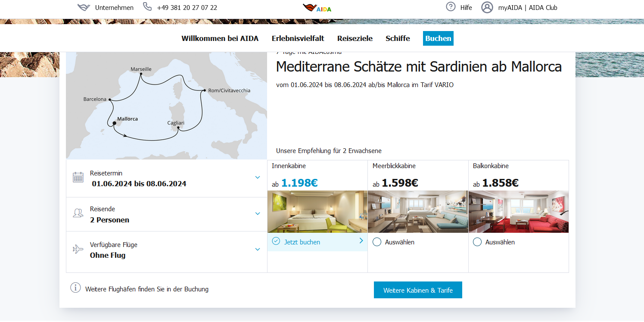Image resolution: width=644 pixels, height=322 pixels.
Task: Click the Balkonkabine cabin photo
Action: click(x=519, y=212)
